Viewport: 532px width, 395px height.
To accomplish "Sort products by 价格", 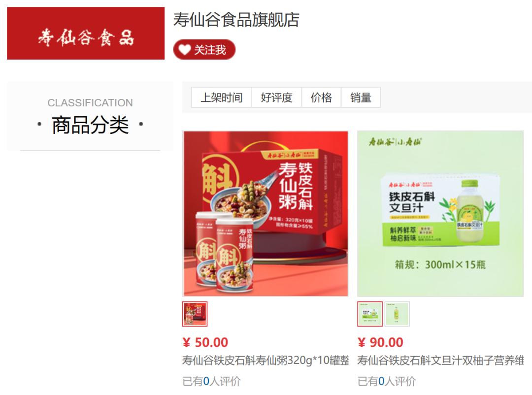I will pyautogui.click(x=321, y=98).
